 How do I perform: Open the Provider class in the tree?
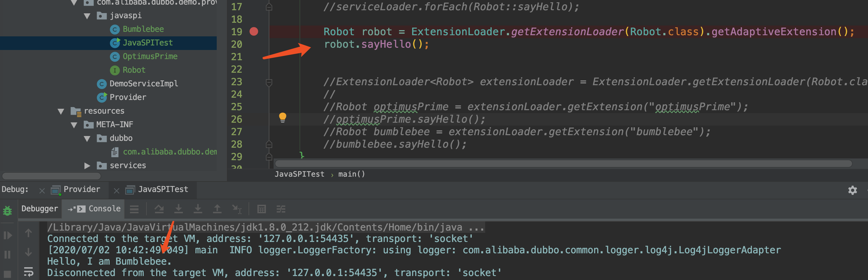pos(128,97)
